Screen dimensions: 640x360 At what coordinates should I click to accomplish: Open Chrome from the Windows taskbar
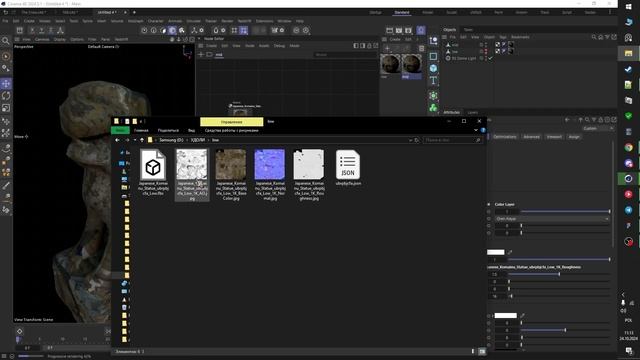[629, 147]
